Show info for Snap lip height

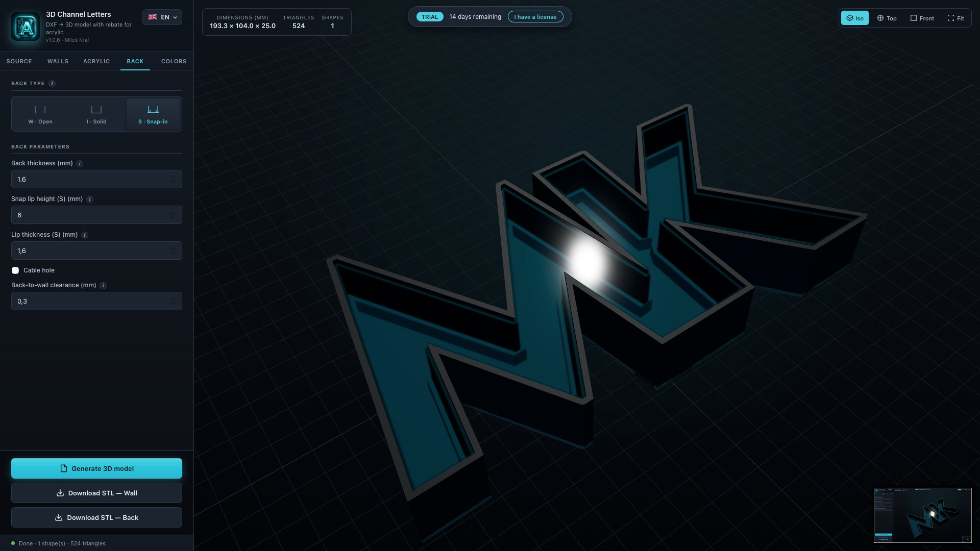(x=90, y=199)
